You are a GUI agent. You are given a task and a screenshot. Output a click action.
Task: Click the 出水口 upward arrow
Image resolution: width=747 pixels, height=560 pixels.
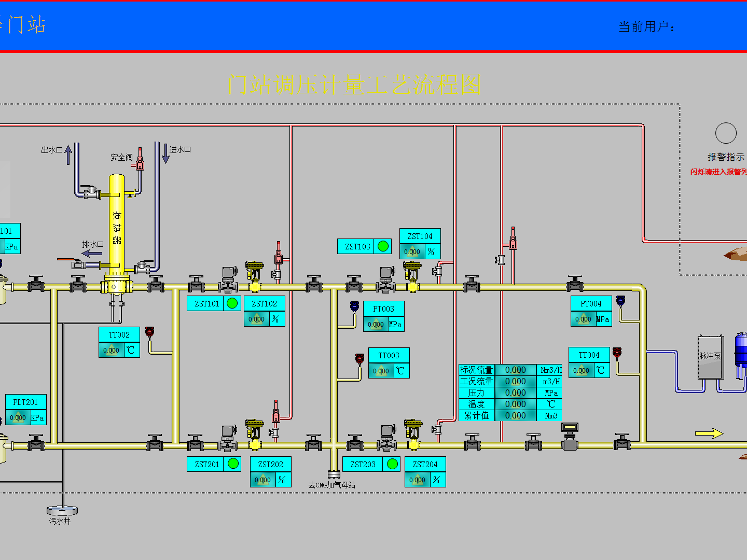coord(68,155)
